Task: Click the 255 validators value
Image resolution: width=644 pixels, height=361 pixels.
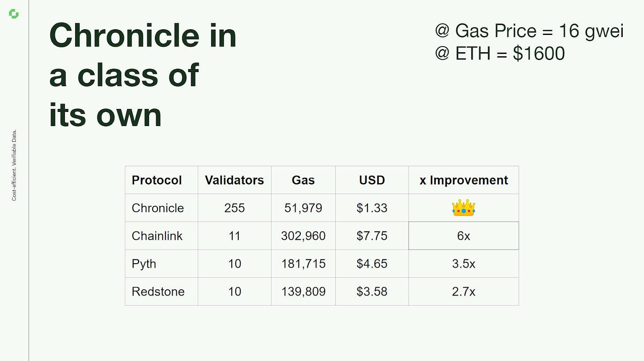Action: coord(234,208)
